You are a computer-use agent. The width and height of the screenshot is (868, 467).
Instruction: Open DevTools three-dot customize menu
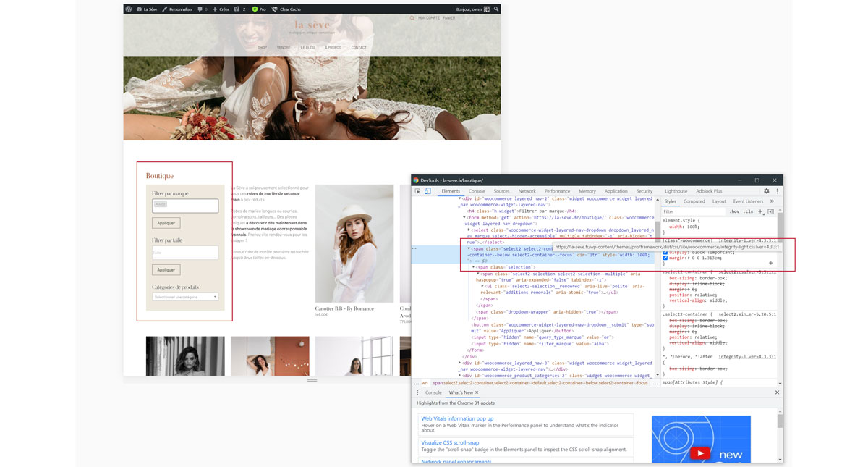tap(778, 191)
